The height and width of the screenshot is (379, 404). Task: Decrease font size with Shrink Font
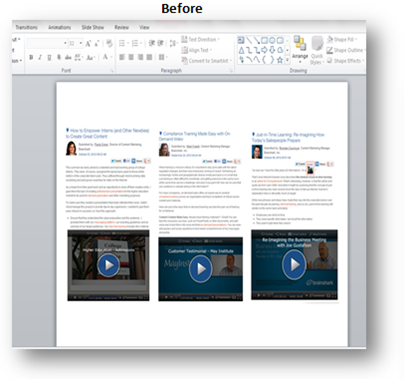(x=96, y=44)
